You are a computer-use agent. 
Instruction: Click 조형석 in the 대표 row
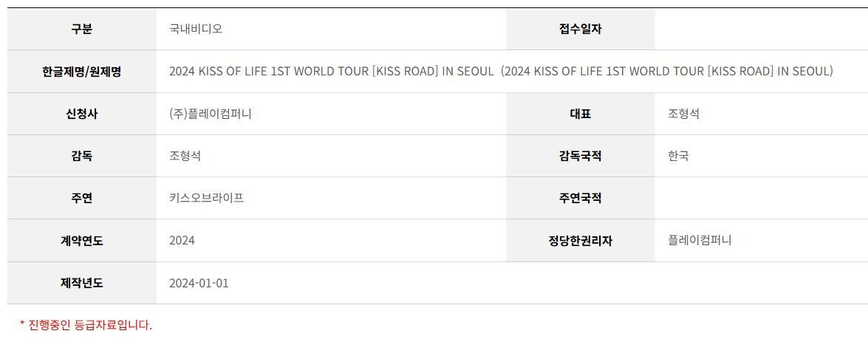pyautogui.click(x=683, y=114)
